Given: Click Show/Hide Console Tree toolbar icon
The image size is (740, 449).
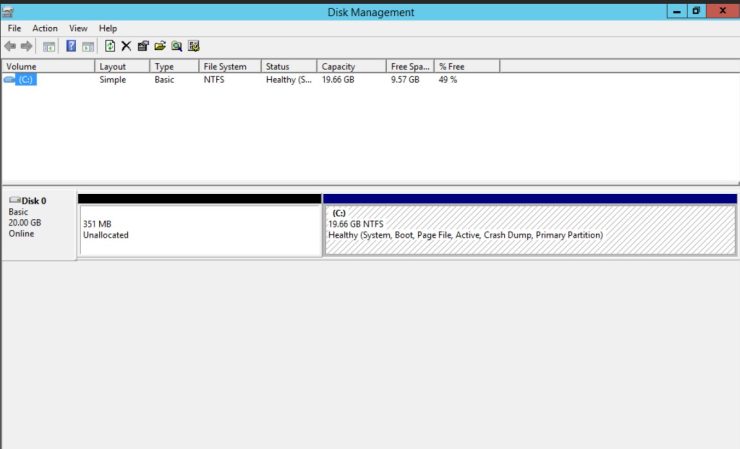Looking at the screenshot, I should pyautogui.click(x=49, y=46).
